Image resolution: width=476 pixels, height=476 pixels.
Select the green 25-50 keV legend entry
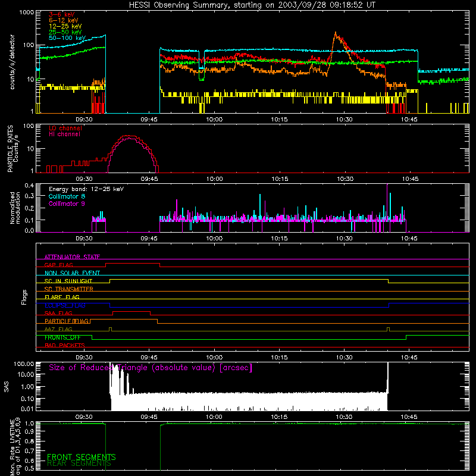(65, 32)
